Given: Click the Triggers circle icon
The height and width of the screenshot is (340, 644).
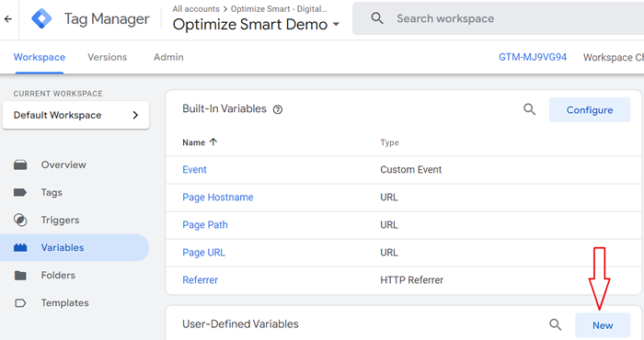Looking at the screenshot, I should point(20,221).
